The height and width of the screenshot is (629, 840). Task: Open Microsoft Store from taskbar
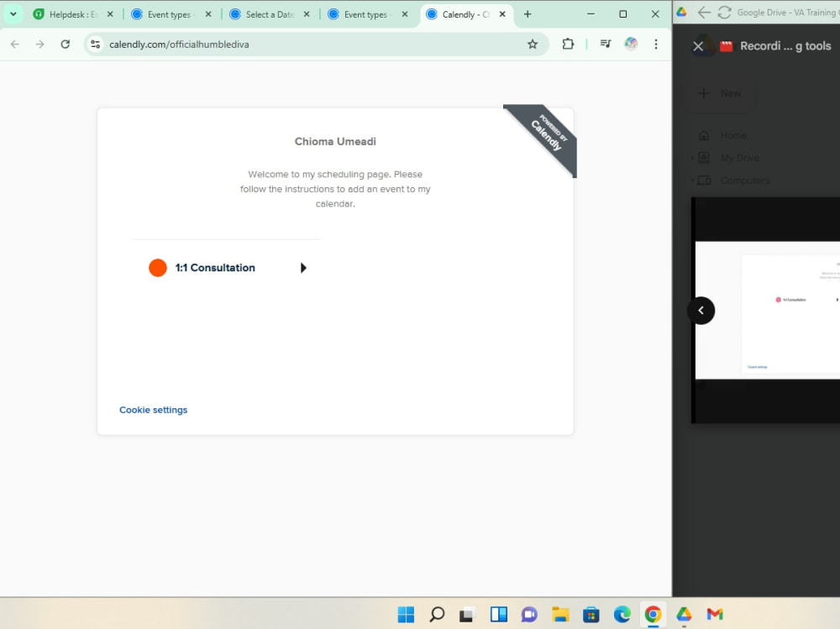point(591,615)
